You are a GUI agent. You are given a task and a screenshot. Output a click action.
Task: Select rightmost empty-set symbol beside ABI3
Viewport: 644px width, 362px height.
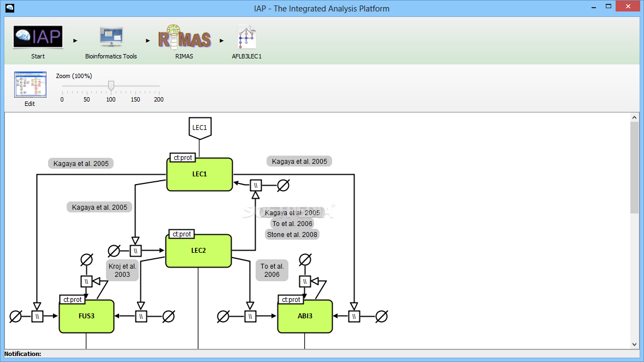tap(382, 317)
